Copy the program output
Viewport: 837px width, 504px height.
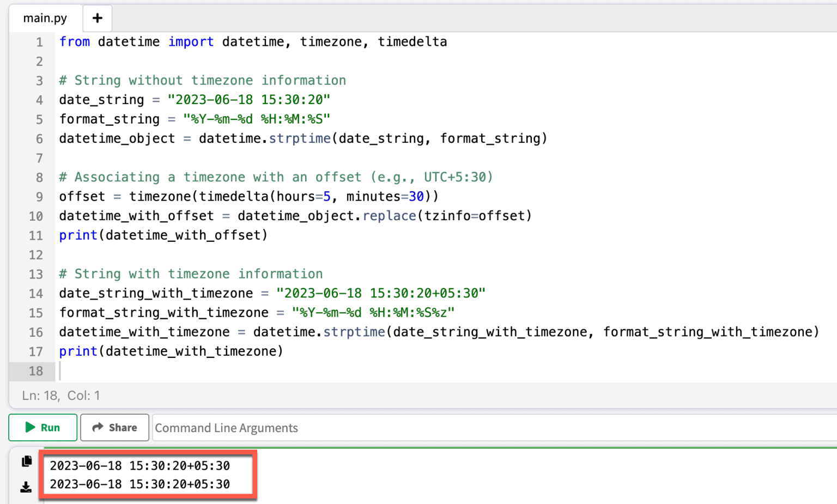[26, 461]
